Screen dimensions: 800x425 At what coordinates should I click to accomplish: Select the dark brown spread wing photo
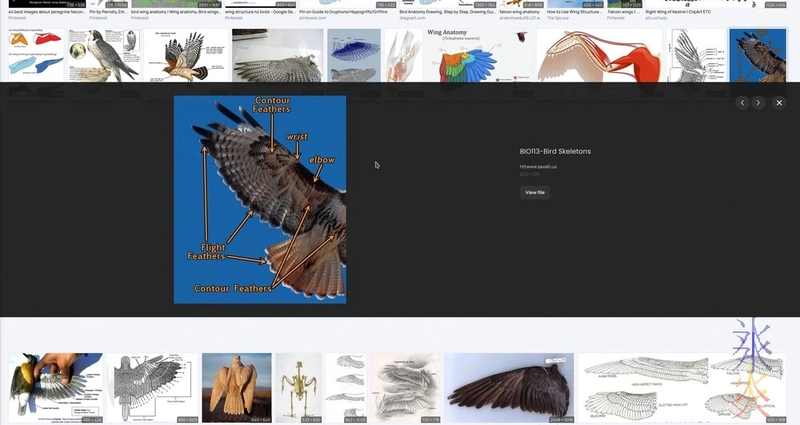[508, 387]
